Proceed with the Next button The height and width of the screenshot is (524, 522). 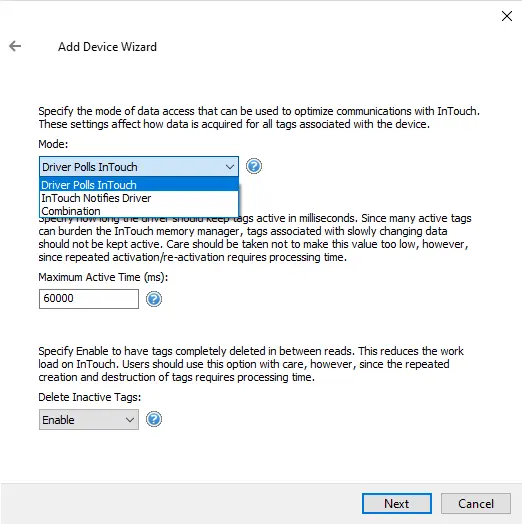click(397, 503)
